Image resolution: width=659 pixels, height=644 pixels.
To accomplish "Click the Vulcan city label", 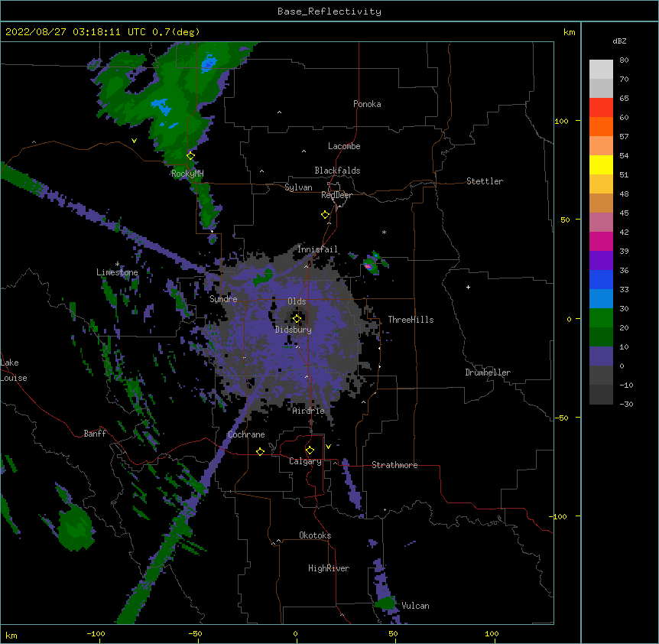I will (415, 606).
